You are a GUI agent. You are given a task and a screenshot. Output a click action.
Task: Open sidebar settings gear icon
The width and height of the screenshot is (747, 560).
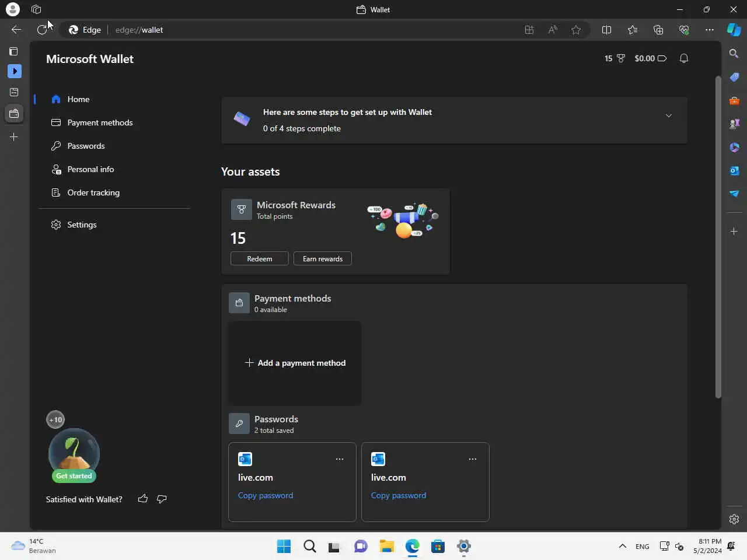coord(734,519)
